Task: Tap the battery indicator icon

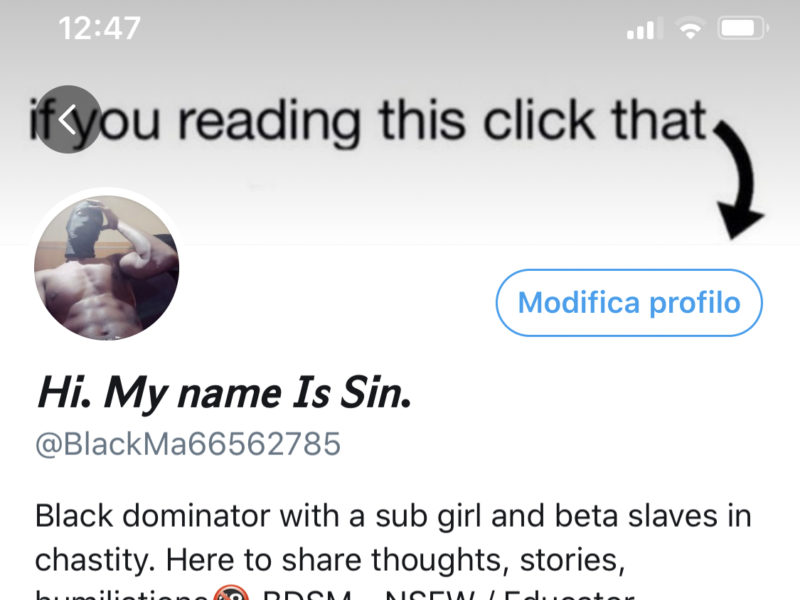Action: [742, 28]
